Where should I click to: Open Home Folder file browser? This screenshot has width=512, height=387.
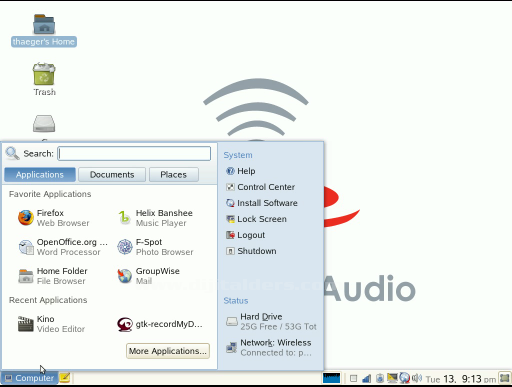[53, 276]
